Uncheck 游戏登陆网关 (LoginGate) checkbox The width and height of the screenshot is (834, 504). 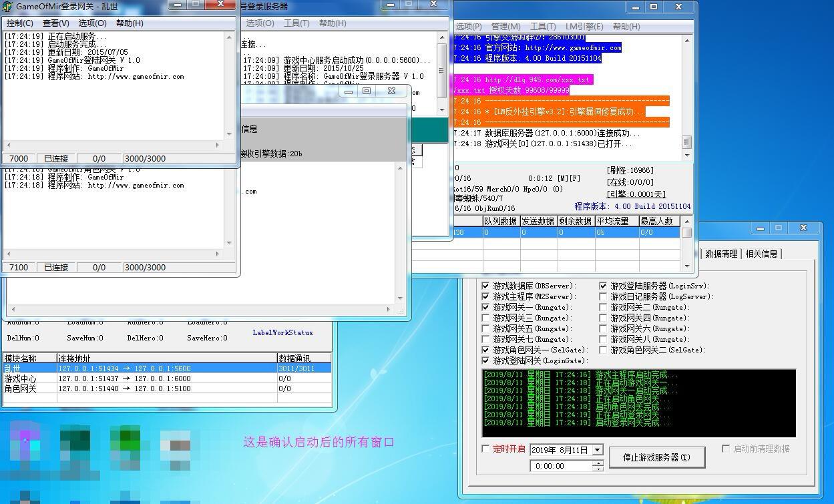(x=485, y=360)
